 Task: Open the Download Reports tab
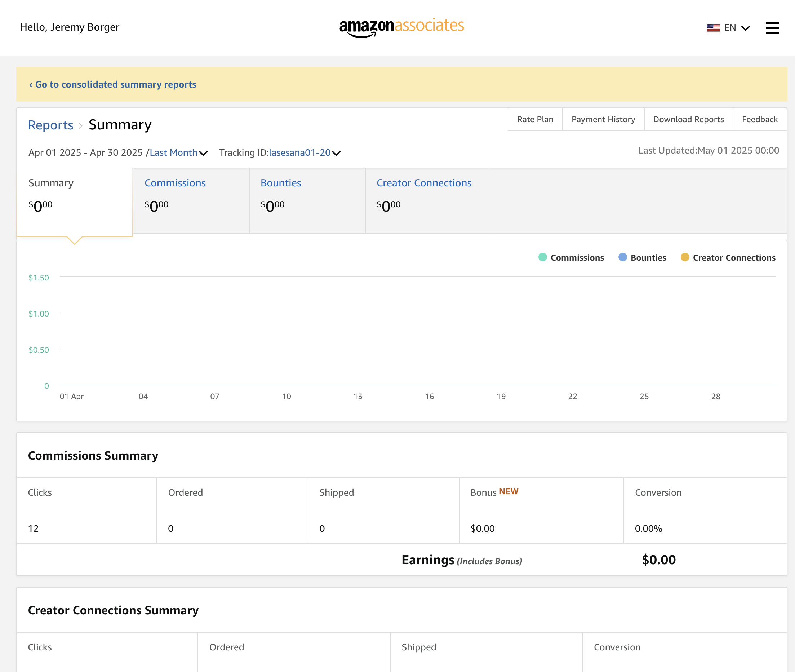(688, 119)
